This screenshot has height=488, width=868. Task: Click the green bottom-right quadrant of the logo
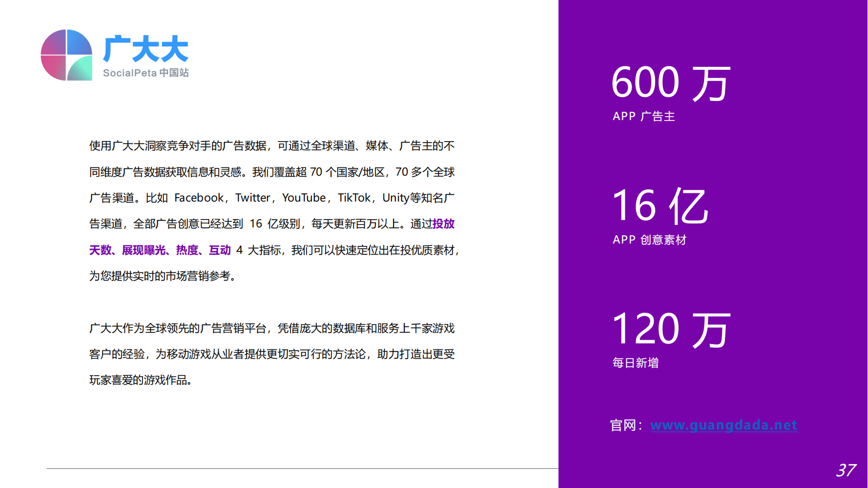click(80, 68)
